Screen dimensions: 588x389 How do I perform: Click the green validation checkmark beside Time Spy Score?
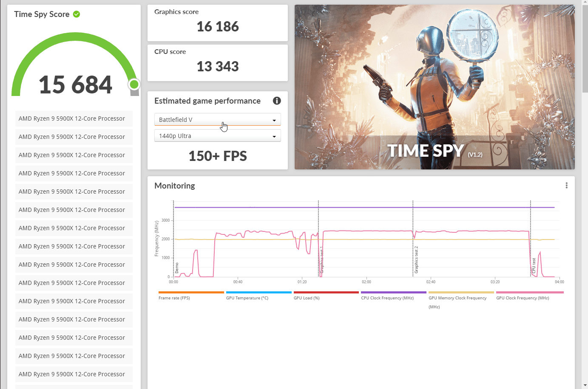click(77, 14)
